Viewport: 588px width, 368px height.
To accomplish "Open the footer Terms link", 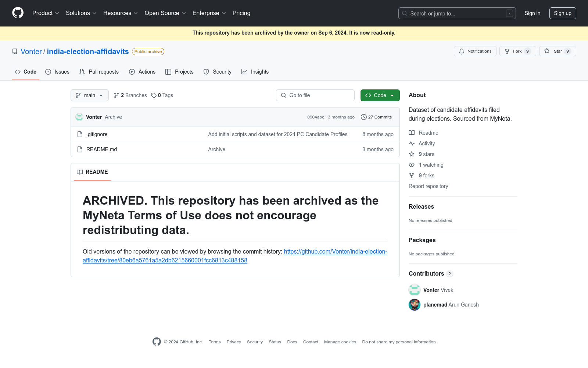I will click(215, 342).
